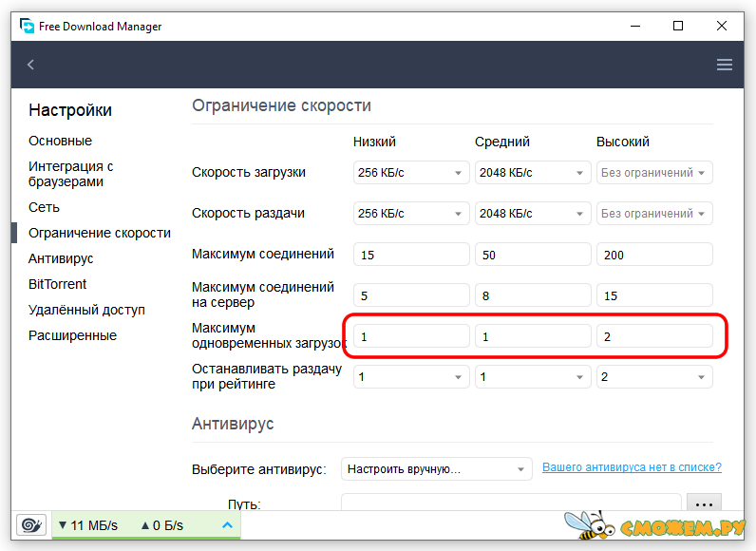Open Основные settings section
756x551 pixels.
(x=60, y=141)
